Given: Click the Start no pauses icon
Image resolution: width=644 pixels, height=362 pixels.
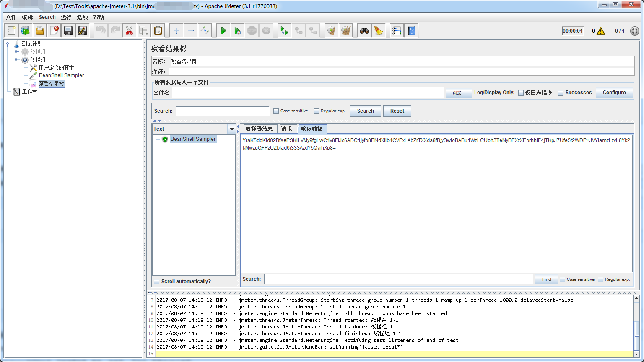Looking at the screenshot, I should tap(237, 30).
